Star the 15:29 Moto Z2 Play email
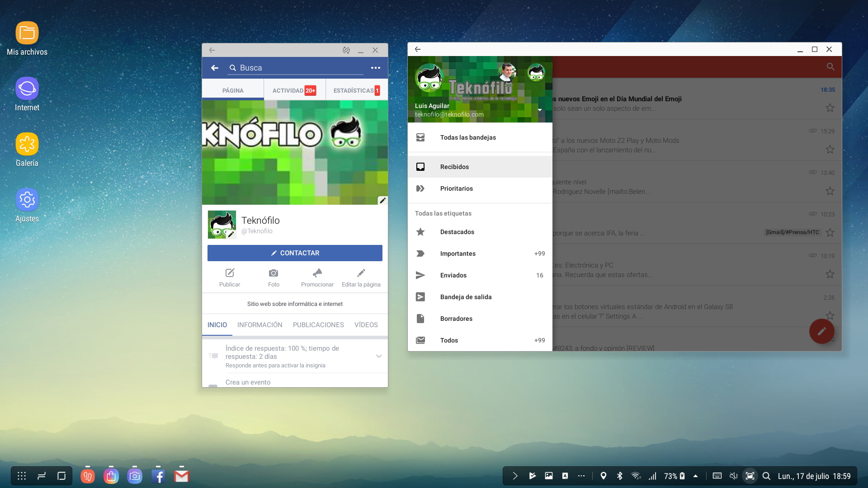868x488 pixels. [x=830, y=150]
